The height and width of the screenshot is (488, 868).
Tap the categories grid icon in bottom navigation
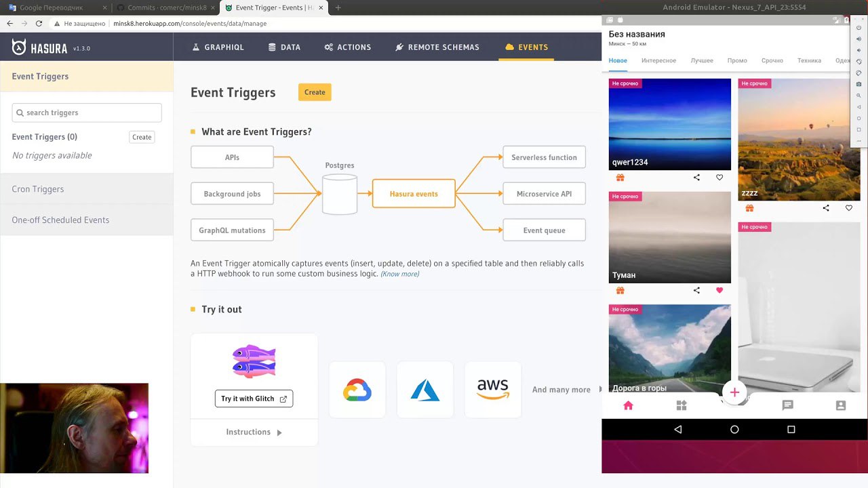click(x=682, y=405)
